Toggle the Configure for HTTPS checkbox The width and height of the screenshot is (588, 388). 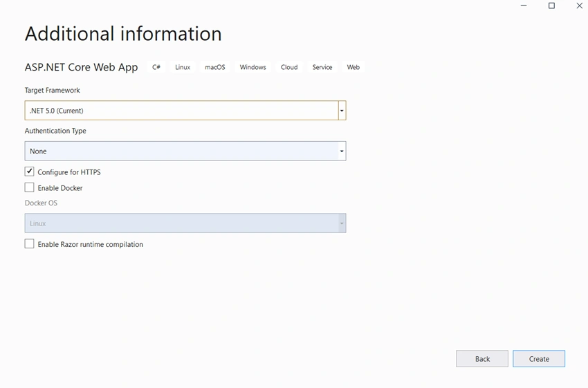29,172
